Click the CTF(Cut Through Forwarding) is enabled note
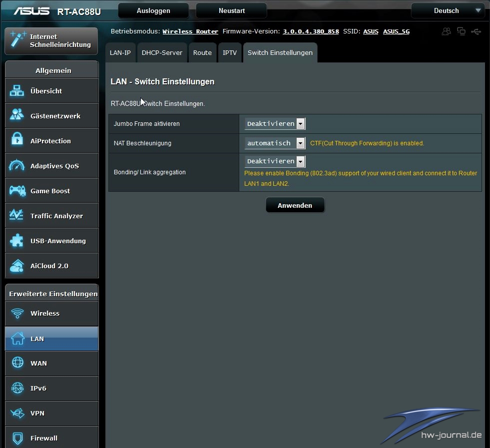Image resolution: width=490 pixels, height=448 pixels. tap(367, 143)
